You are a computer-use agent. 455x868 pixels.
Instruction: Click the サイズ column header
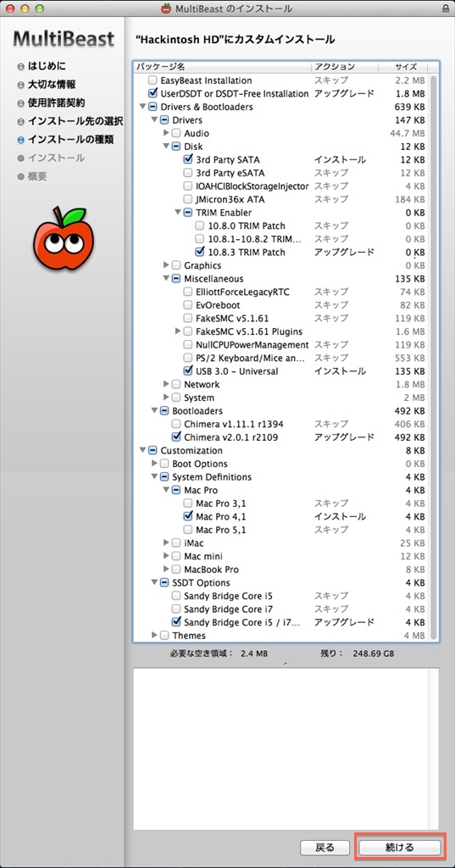click(403, 67)
